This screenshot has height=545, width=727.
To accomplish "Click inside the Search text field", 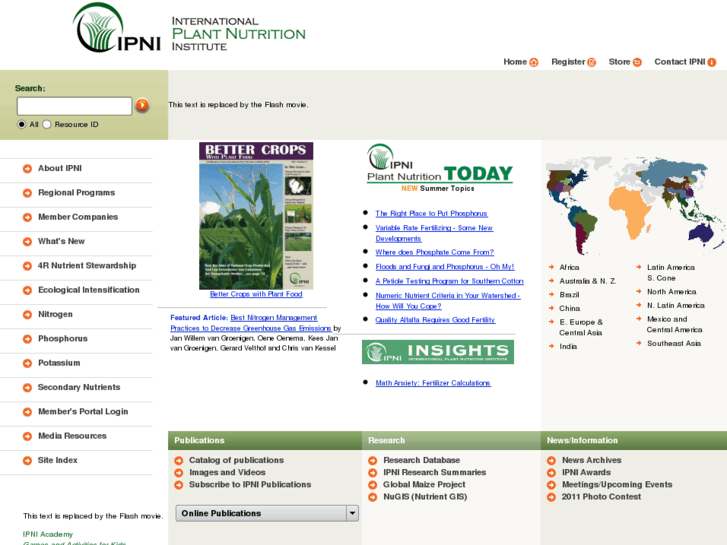I will [75, 106].
